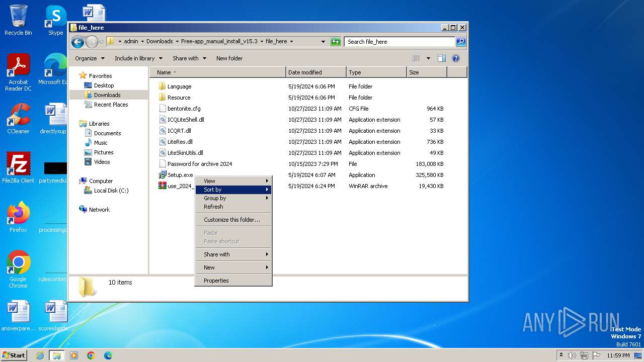Select the Language folder icon
Screen dimensions: 644x362
pyautogui.click(x=162, y=86)
